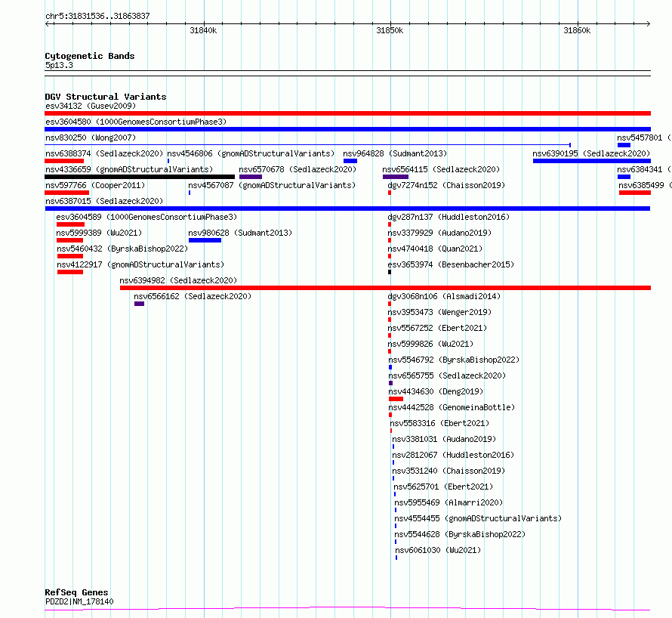
Task: Click nsv6387015 (Sedlazeck2020) label
Action: pyautogui.click(x=104, y=201)
